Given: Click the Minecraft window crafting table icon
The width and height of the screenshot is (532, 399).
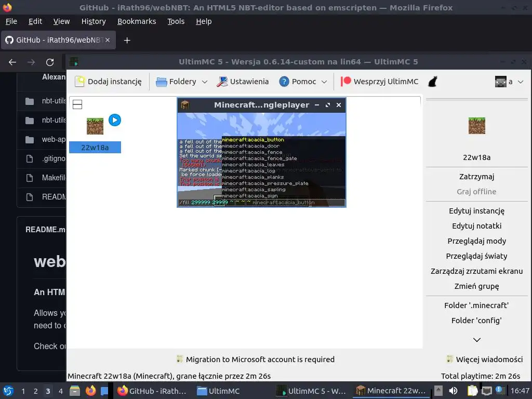Looking at the screenshot, I should tap(184, 105).
